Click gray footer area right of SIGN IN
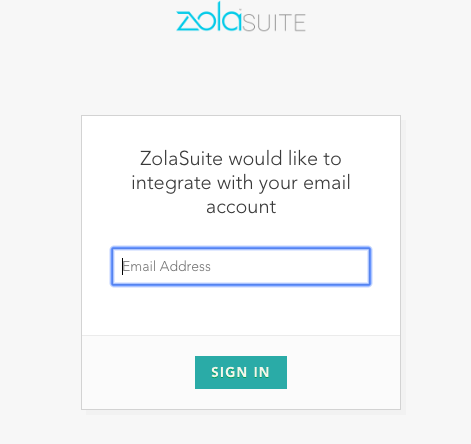Viewport: 471px width, 444px height. [343, 372]
